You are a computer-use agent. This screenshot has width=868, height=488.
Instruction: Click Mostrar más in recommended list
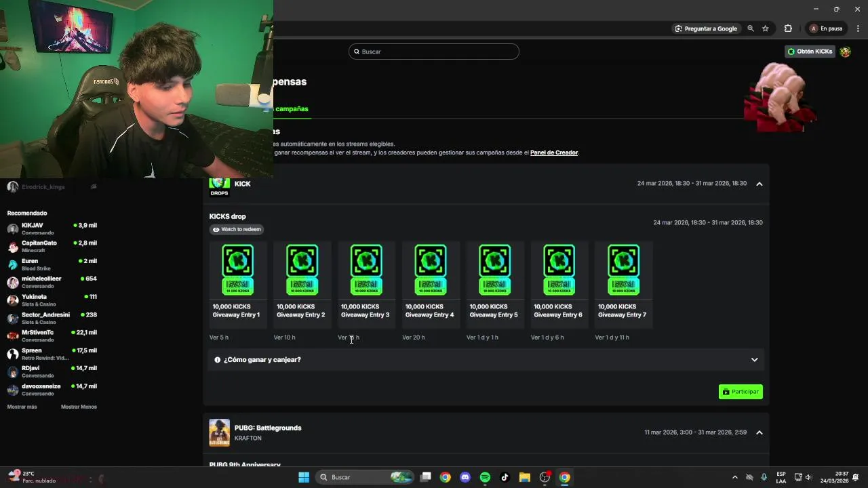22,407
